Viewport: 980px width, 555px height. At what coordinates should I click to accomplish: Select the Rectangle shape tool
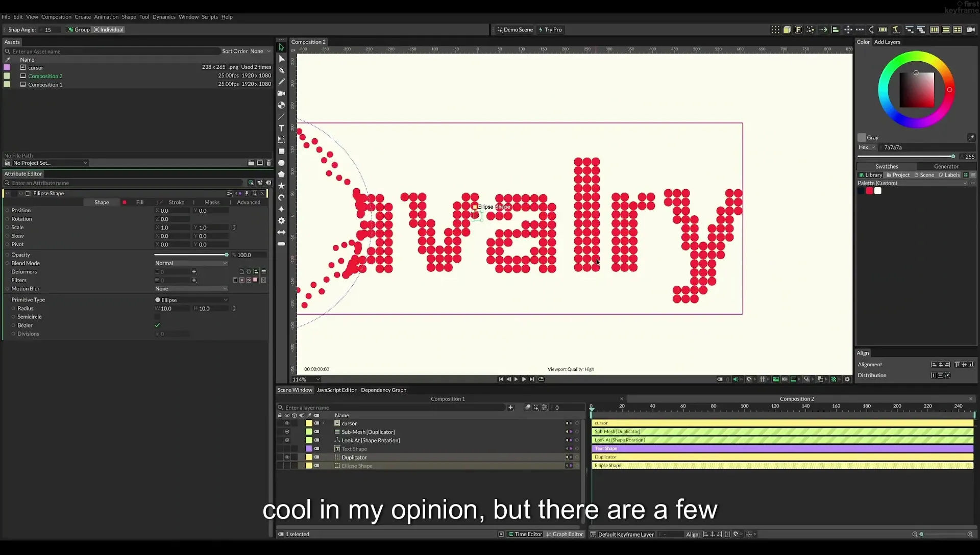281,152
